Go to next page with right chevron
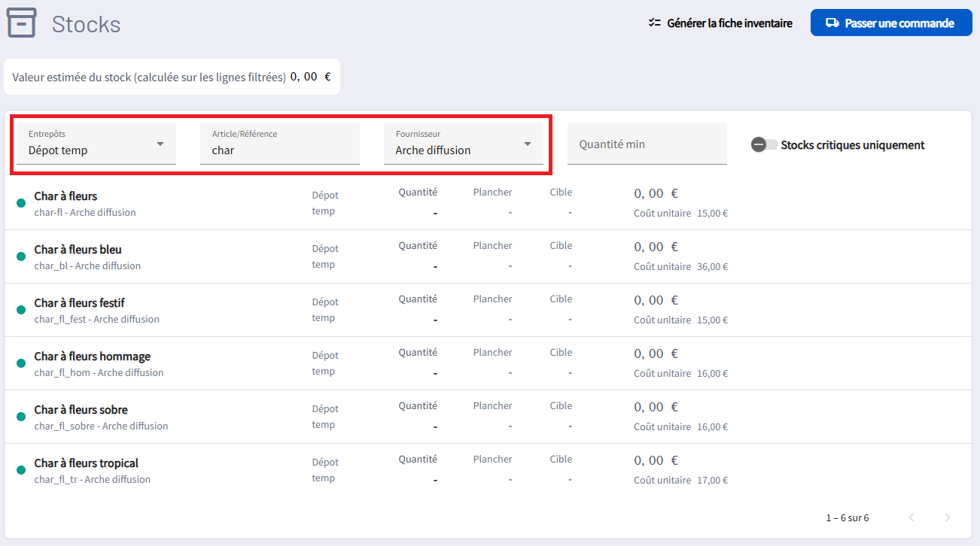The height and width of the screenshot is (546, 980). 947,517
